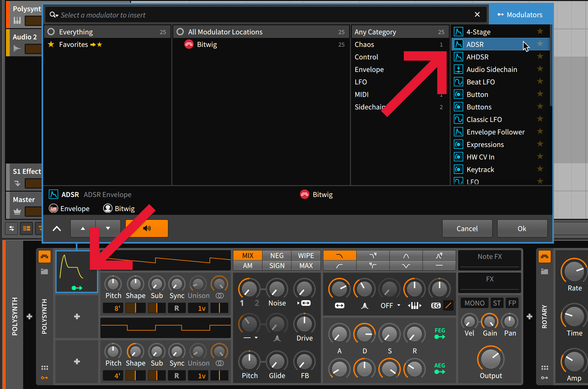This screenshot has height=389, width=588.
Task: Toggle the ST stereo mode button
Action: (497, 303)
